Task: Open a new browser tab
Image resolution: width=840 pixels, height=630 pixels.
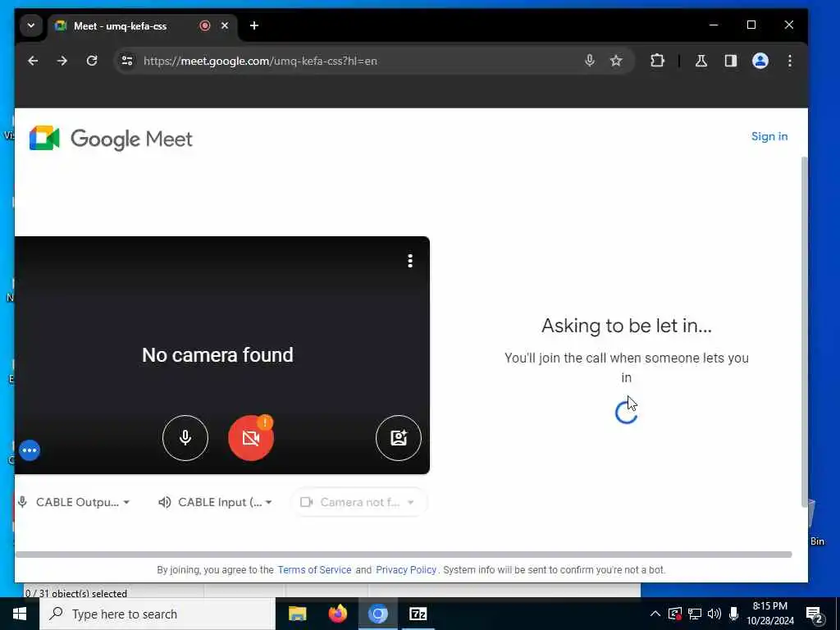Action: point(254,25)
